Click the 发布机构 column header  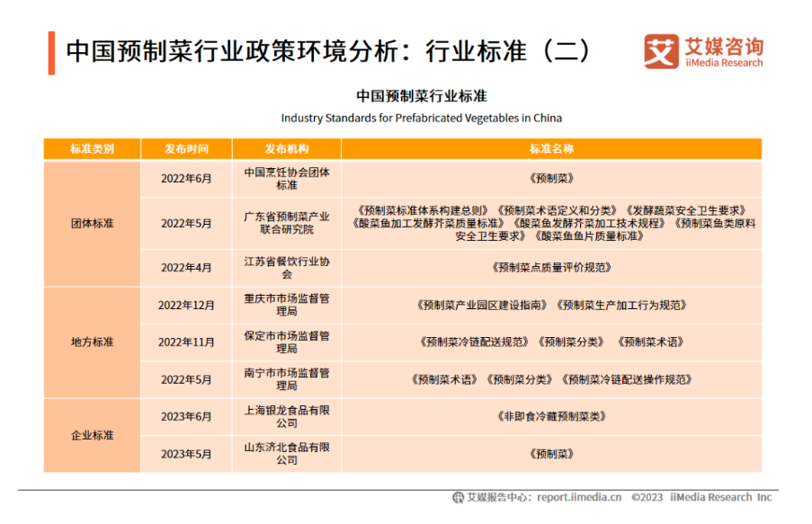click(286, 149)
